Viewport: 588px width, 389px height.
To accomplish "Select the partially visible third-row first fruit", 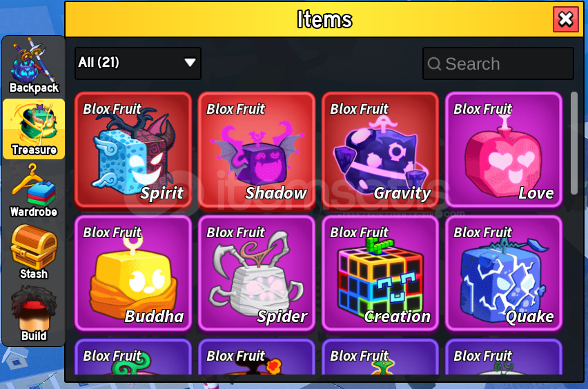I will tap(133, 357).
